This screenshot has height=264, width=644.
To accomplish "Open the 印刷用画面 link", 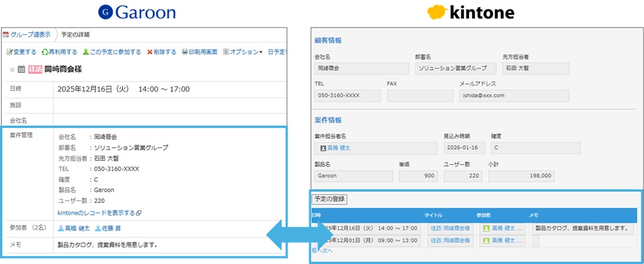I will click(x=203, y=52).
